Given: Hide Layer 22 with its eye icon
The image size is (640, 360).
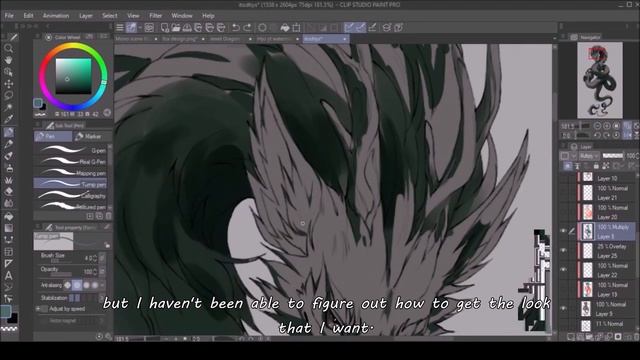Looking at the screenshot, I should pos(563,270).
